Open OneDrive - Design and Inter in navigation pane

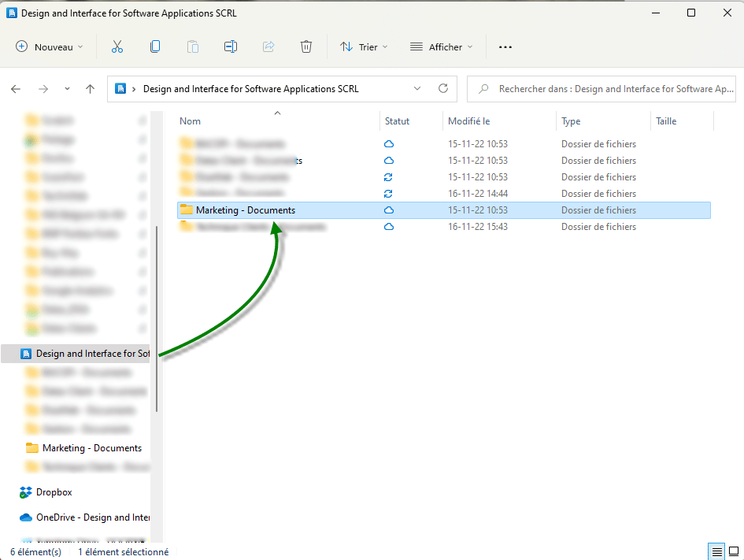(84, 517)
